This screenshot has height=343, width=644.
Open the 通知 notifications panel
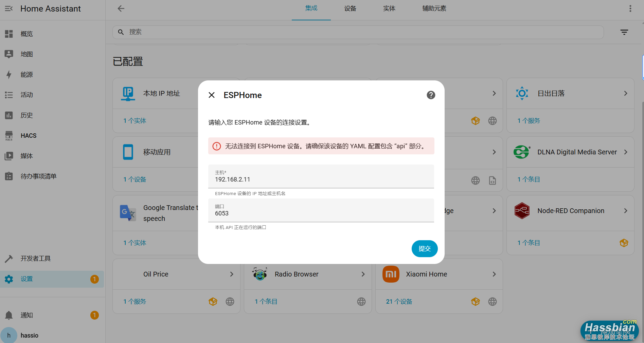(26, 315)
